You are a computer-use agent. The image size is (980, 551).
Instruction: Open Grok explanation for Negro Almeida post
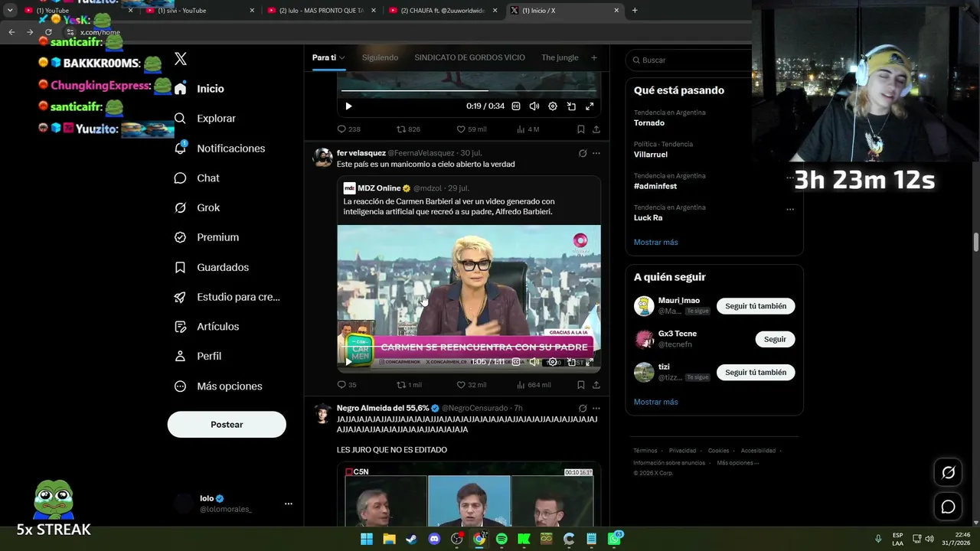point(583,409)
